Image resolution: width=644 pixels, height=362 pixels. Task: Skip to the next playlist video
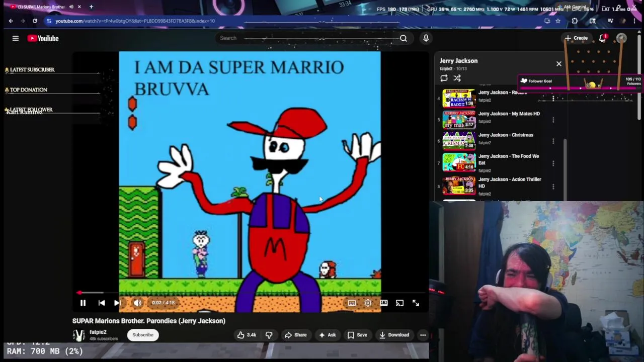(117, 303)
